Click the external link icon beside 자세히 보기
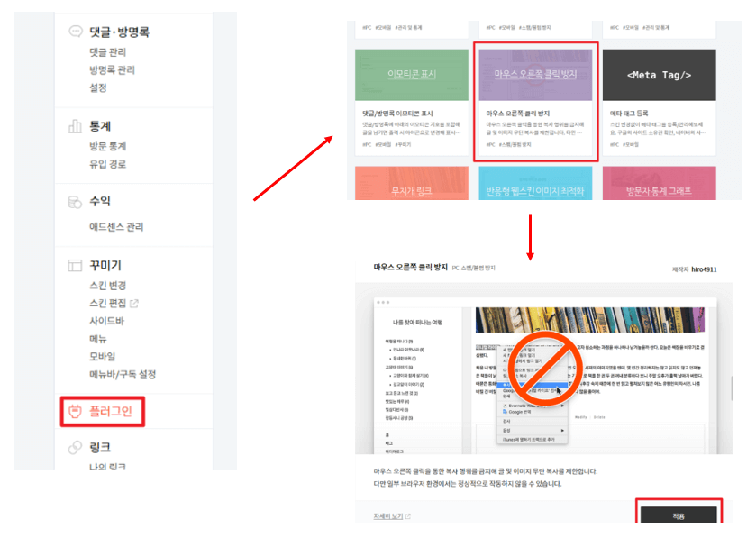 click(407, 514)
